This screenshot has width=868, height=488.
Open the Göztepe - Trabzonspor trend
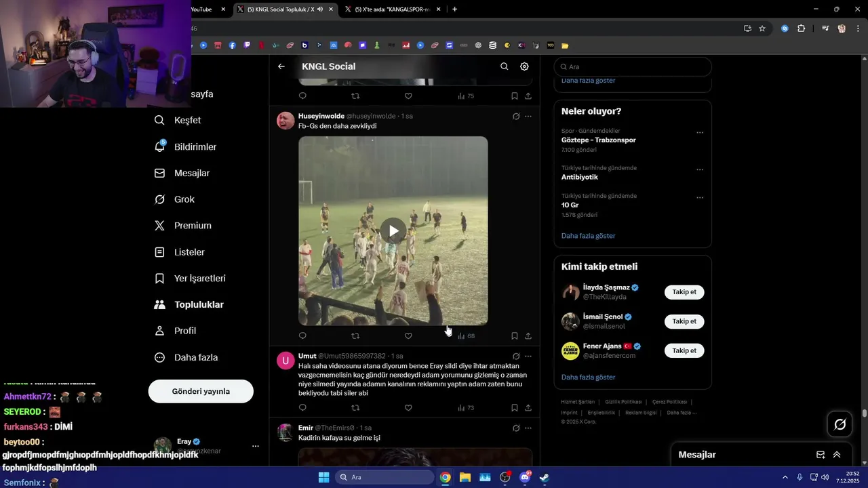coord(598,140)
